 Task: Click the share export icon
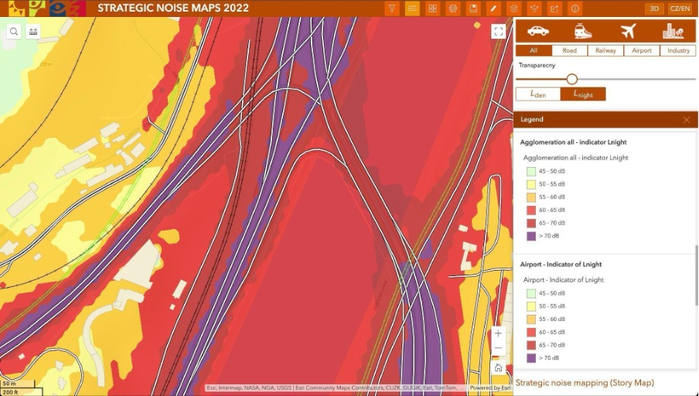point(555,8)
